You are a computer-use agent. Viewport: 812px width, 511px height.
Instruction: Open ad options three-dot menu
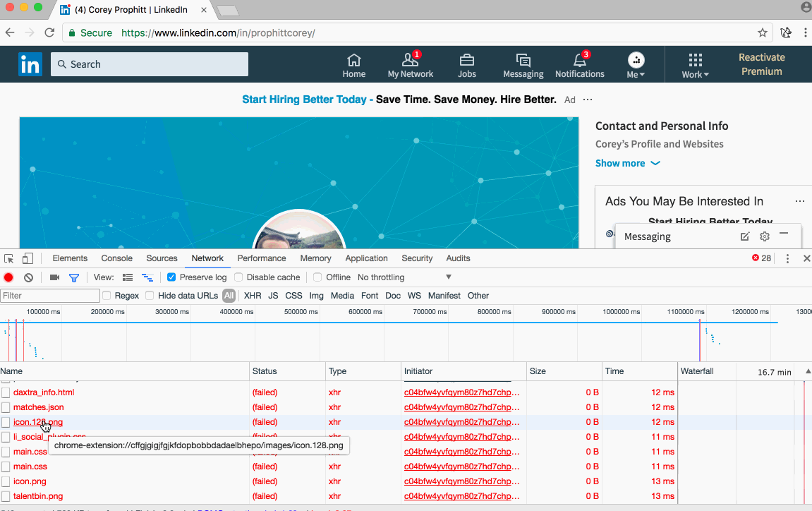pos(587,100)
